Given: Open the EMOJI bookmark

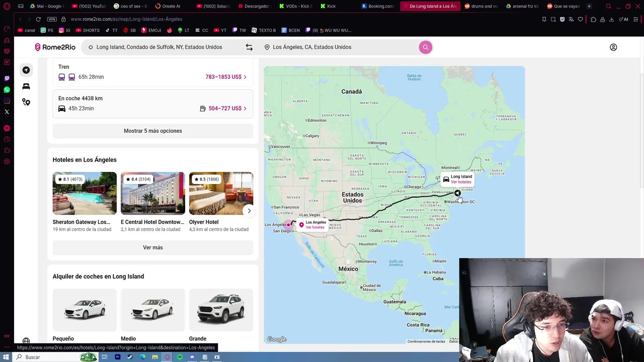Looking at the screenshot, I should [151, 30].
